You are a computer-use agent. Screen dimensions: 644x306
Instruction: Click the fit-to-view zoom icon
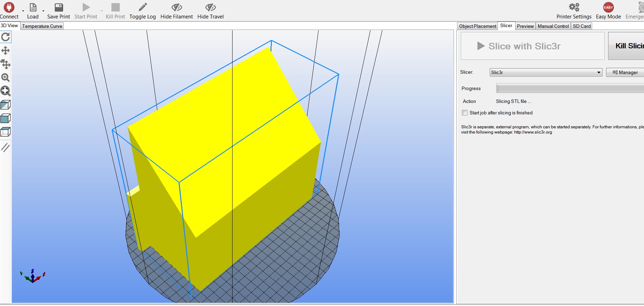(x=6, y=91)
